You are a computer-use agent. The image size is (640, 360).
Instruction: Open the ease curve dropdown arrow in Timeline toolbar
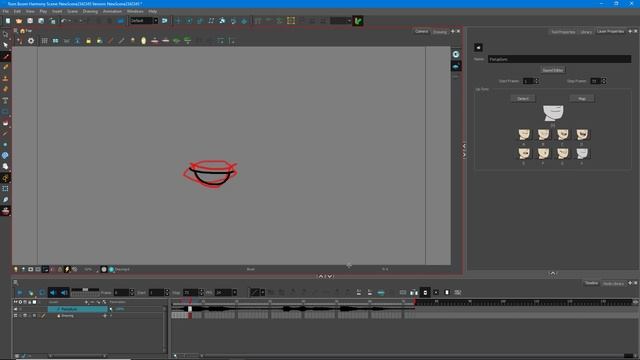coord(262,293)
